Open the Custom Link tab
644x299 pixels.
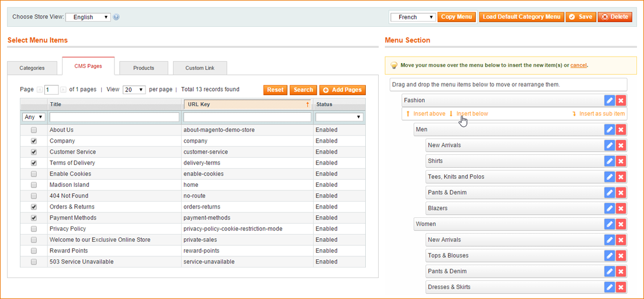[x=200, y=68]
